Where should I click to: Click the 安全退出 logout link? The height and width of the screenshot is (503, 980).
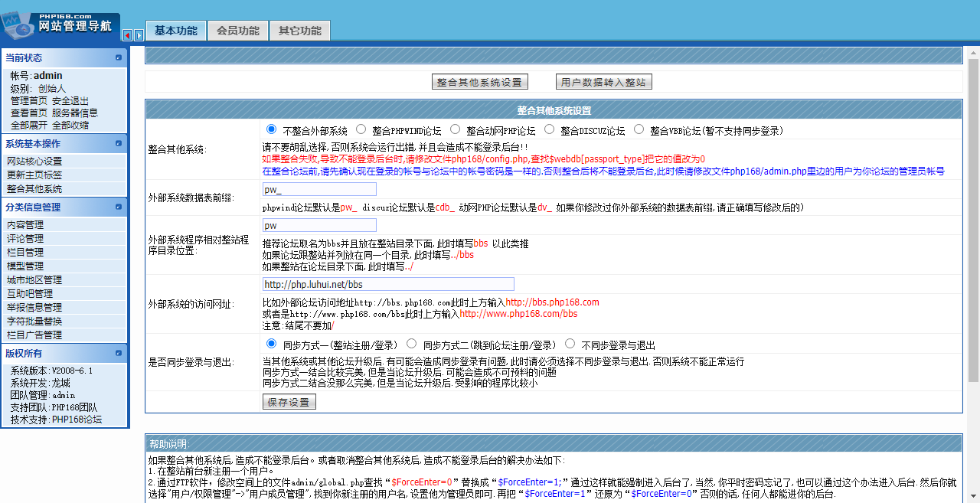[70, 100]
